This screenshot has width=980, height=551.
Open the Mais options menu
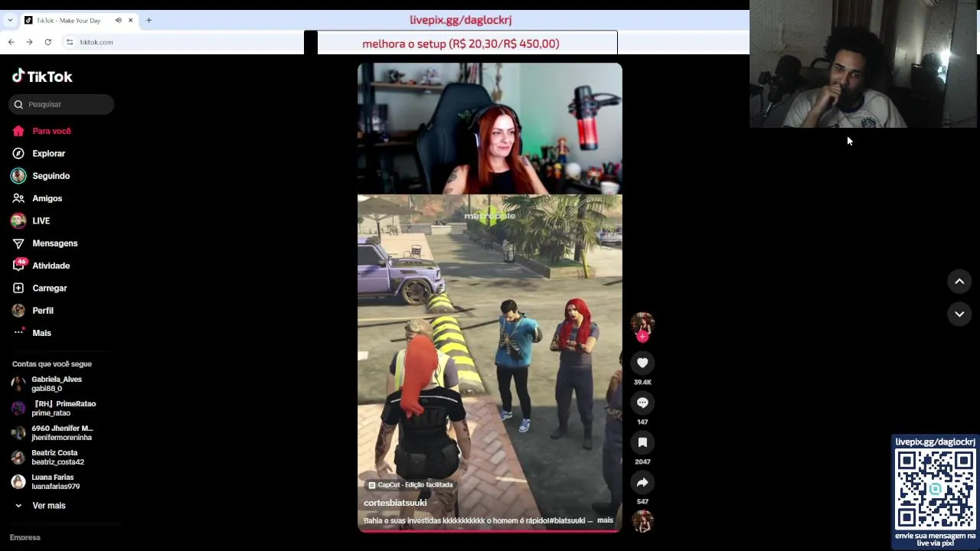coord(41,333)
